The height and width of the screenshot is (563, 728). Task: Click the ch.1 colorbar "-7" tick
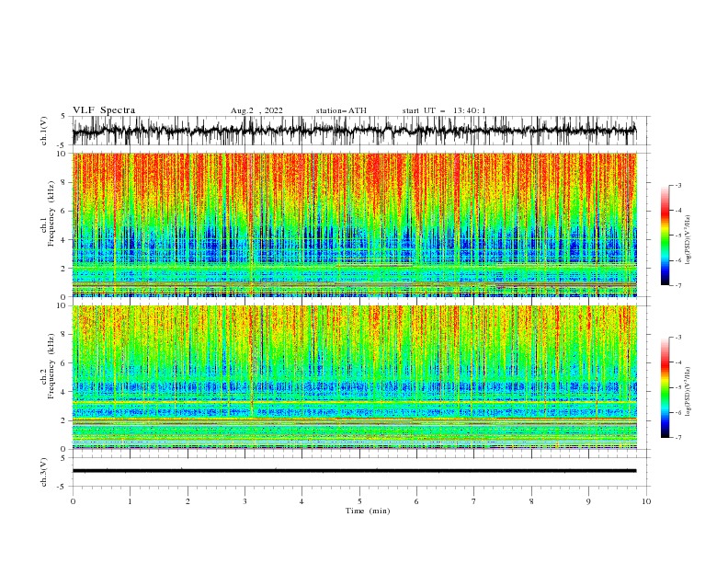click(678, 286)
